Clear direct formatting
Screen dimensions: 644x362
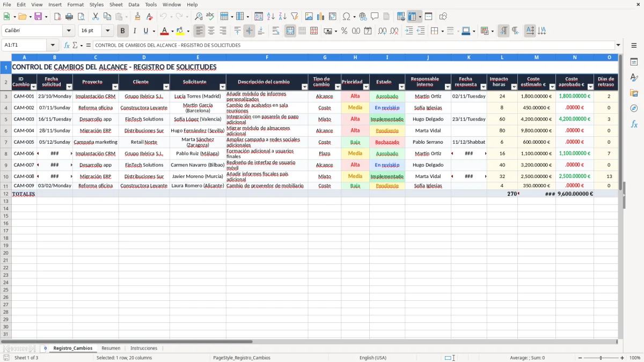pyautogui.click(x=149, y=17)
